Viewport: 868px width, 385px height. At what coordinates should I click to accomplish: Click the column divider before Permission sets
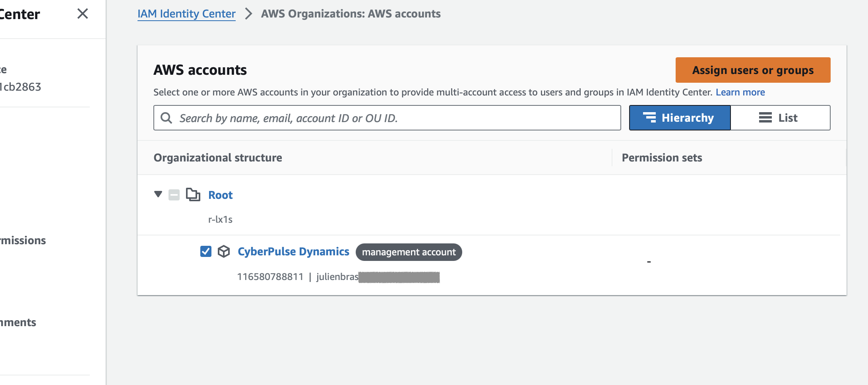coord(612,157)
